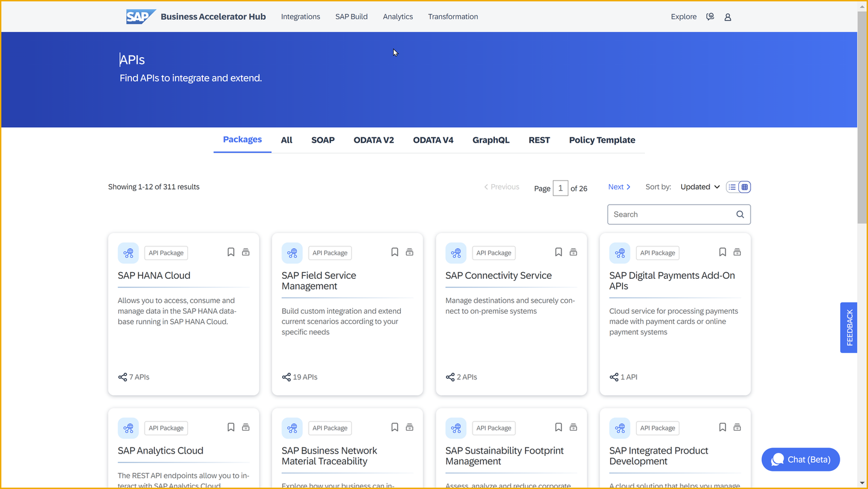868x489 pixels.
Task: Bookmark the SAP Sustainability Footprint Management package
Action: tap(559, 428)
